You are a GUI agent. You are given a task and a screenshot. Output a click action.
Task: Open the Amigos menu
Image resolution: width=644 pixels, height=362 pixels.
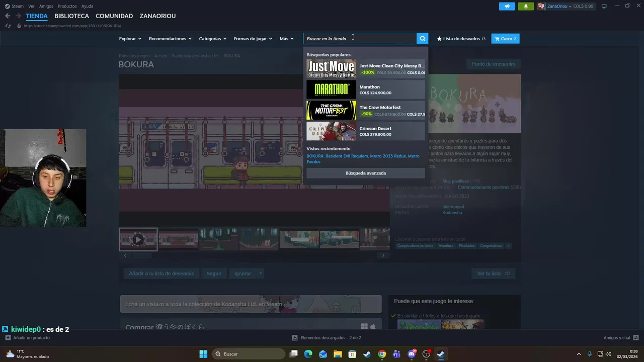pos(46,6)
